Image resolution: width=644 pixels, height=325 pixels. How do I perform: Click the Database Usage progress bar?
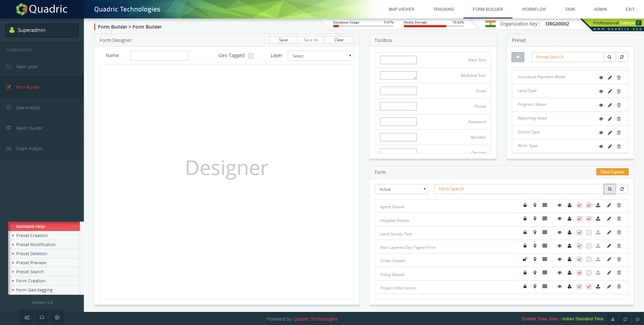click(x=363, y=26)
